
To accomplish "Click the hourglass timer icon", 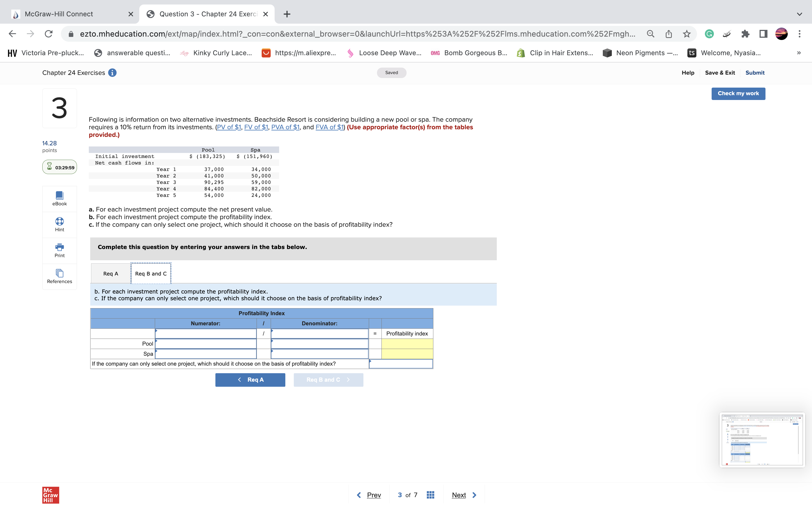I will pyautogui.click(x=50, y=167).
